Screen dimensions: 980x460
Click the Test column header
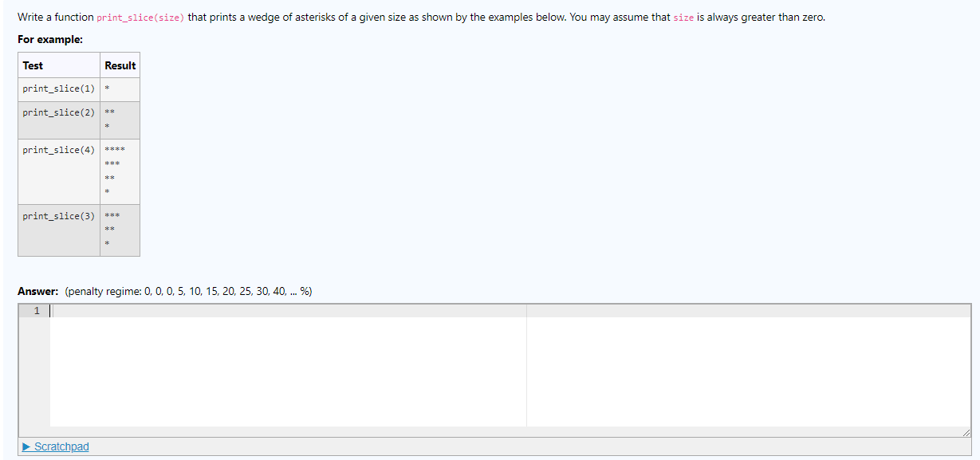[32, 65]
